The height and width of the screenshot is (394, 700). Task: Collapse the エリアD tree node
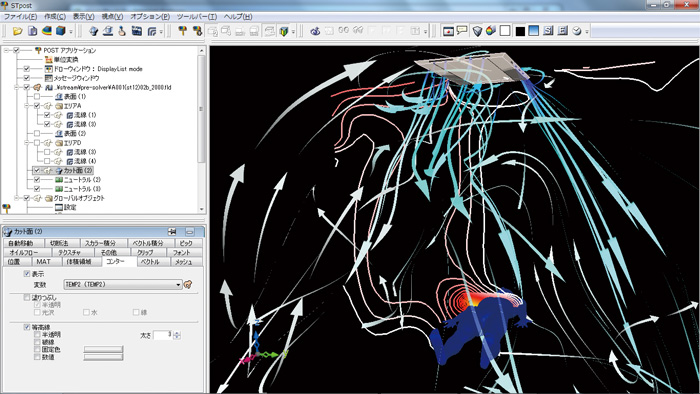pos(27,143)
